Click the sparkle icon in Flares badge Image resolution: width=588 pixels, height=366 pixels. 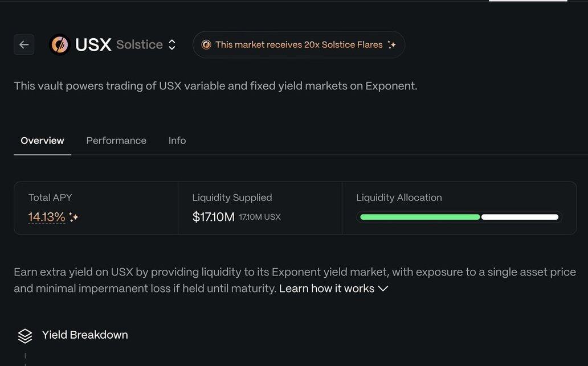[x=391, y=44]
